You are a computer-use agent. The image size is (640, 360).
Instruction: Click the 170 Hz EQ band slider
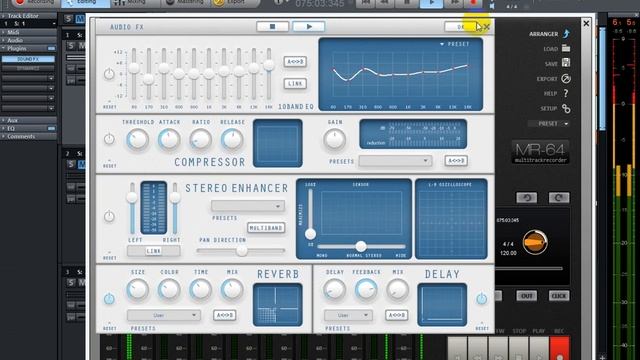(x=149, y=79)
